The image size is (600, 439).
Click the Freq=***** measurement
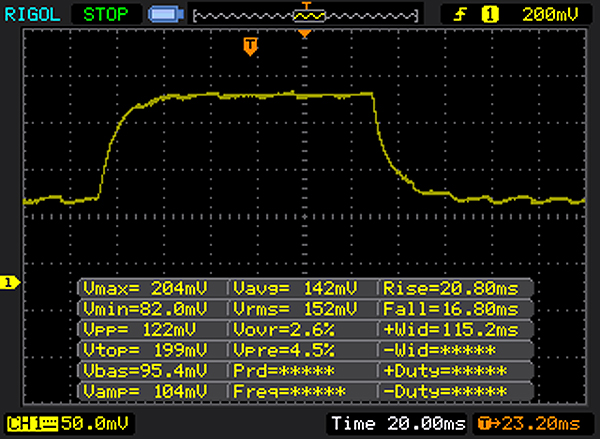click(x=290, y=392)
